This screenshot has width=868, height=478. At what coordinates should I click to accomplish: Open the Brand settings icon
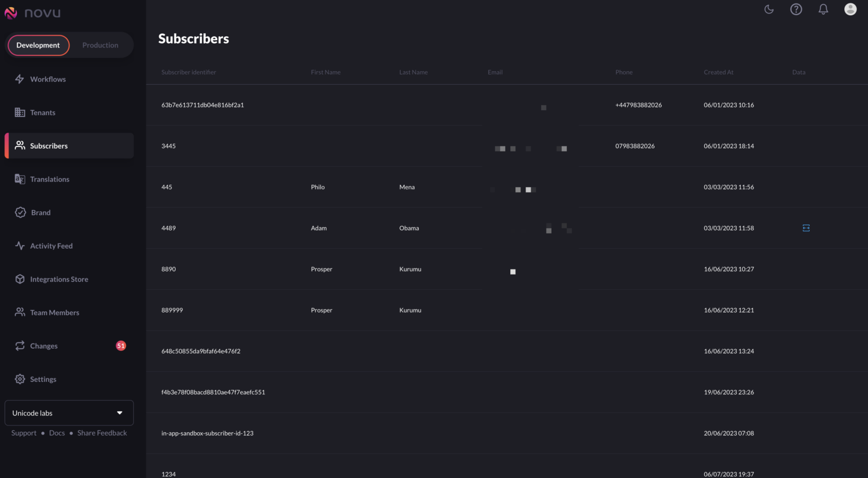[x=20, y=212]
